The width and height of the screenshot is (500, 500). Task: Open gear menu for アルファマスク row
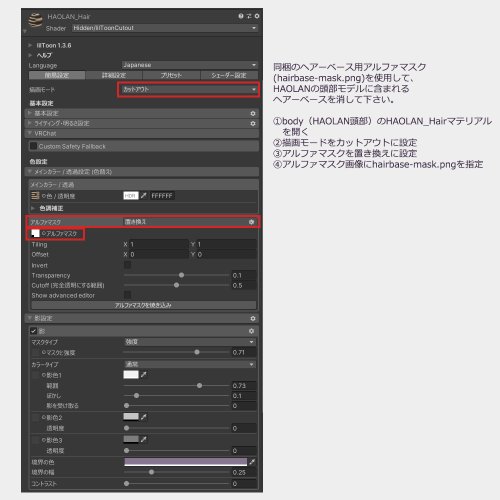coord(251,222)
